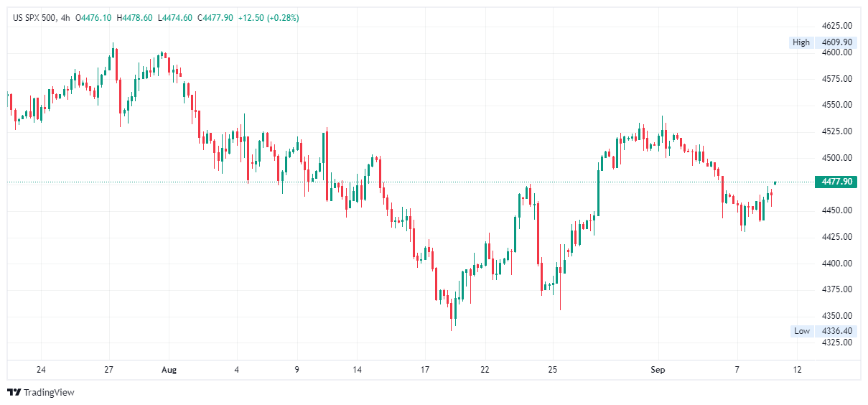Click the Sep marker on time axis
This screenshot has height=405, width=868.
(658, 370)
